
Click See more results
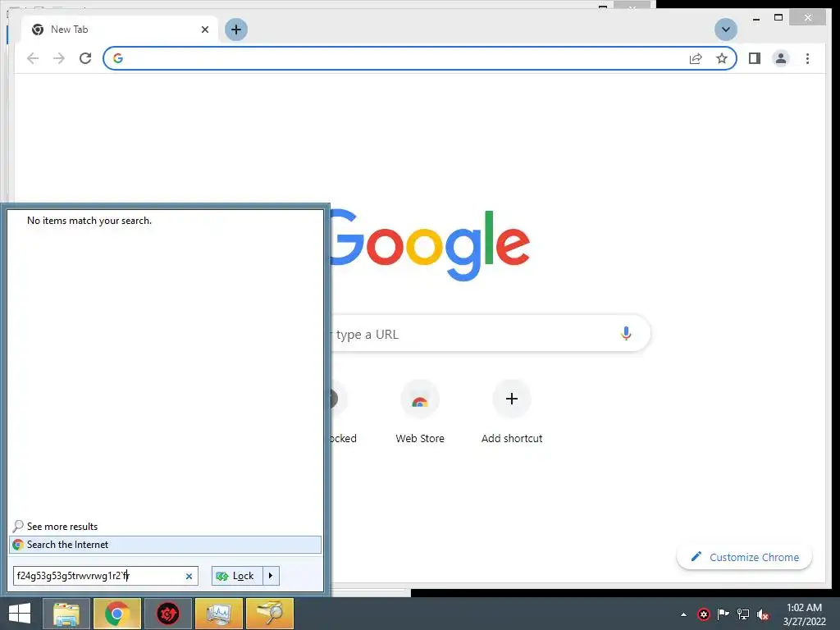point(62,526)
